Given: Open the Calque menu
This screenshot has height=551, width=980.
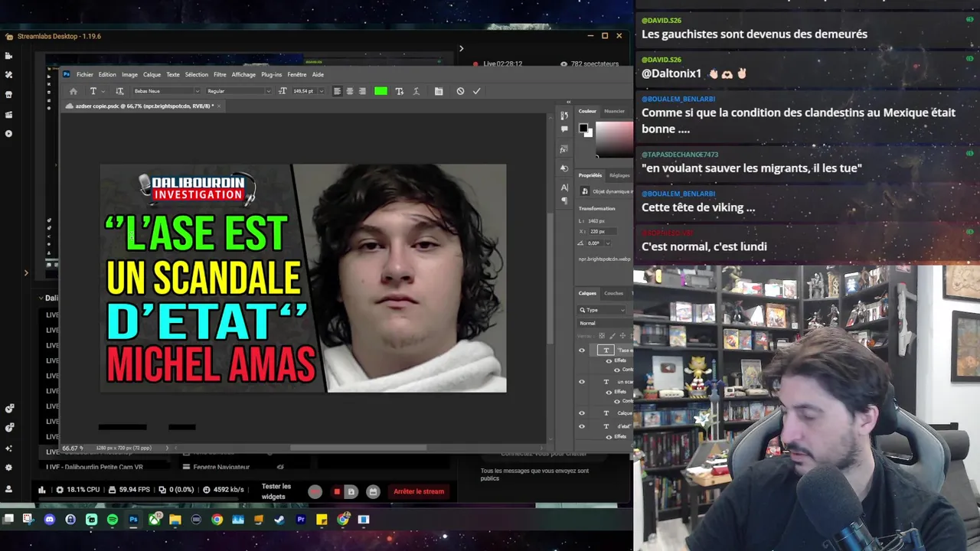Looking at the screenshot, I should click(x=152, y=74).
